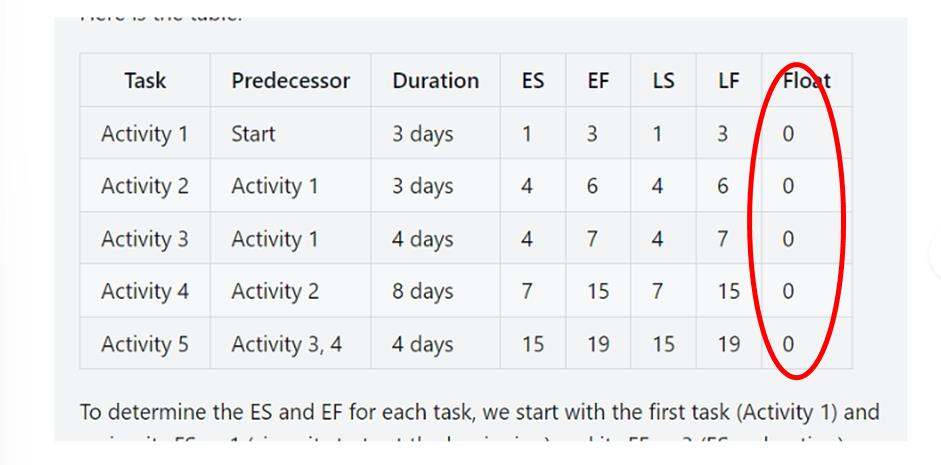941x465 pixels.
Task: Click the Duration column header
Action: tap(436, 80)
